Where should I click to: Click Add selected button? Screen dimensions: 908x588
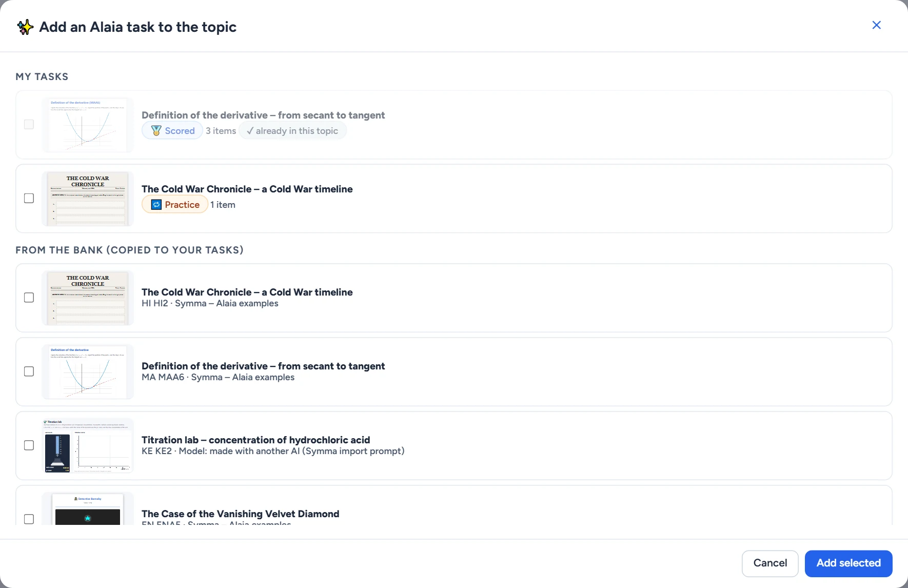click(x=848, y=563)
